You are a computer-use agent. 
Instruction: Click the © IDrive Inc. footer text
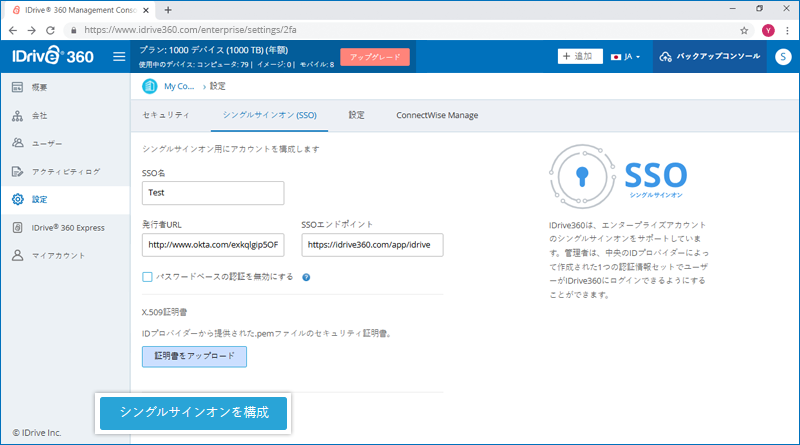(37, 433)
